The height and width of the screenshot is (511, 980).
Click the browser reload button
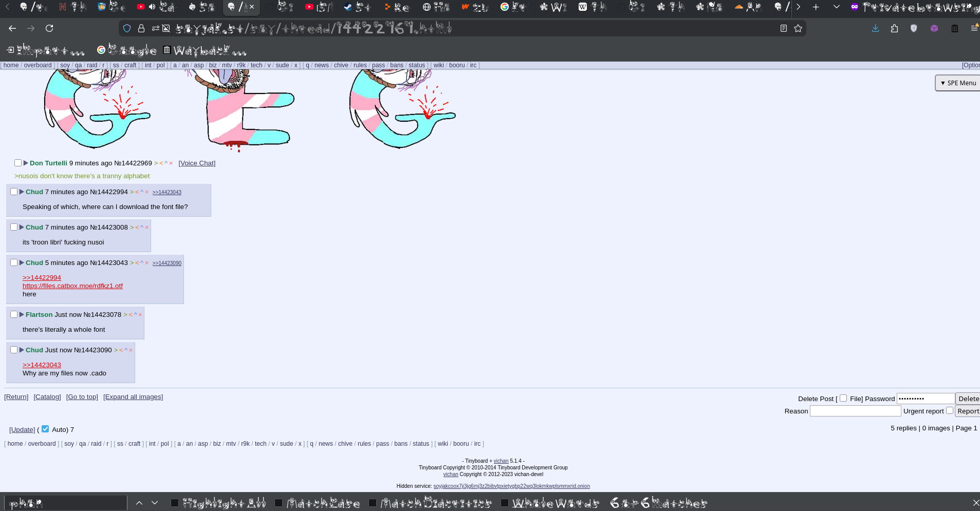coord(49,28)
